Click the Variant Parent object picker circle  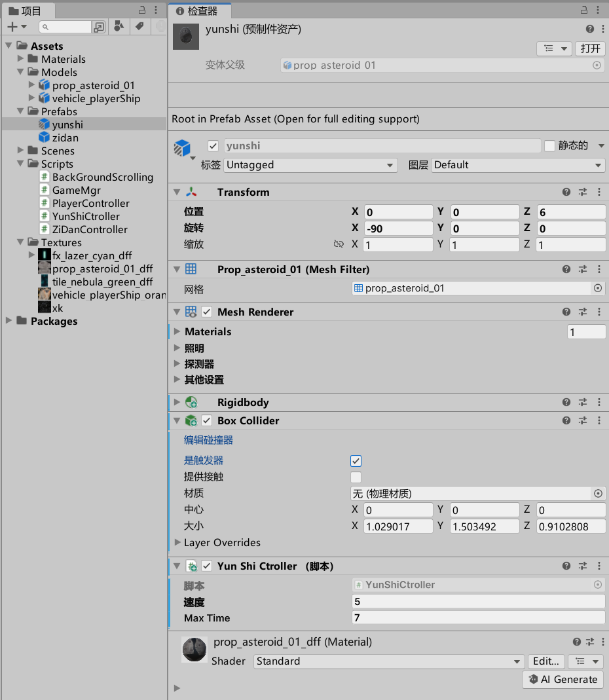pyautogui.click(x=597, y=65)
